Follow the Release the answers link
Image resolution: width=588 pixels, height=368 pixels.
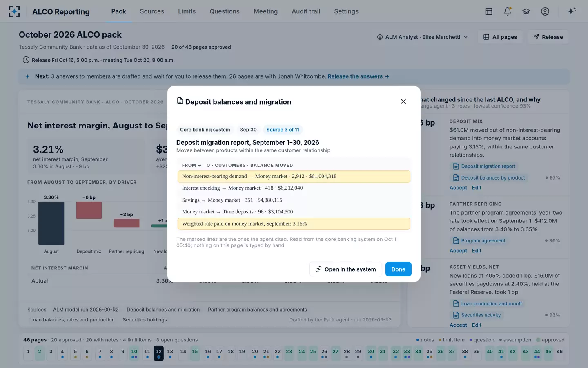click(x=358, y=76)
